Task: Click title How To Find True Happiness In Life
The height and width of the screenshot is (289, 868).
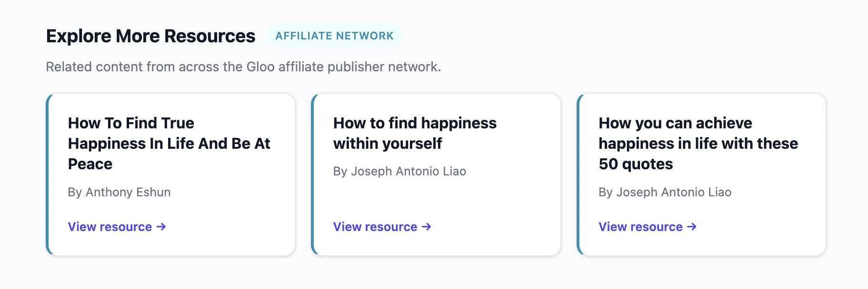Action: tap(169, 144)
